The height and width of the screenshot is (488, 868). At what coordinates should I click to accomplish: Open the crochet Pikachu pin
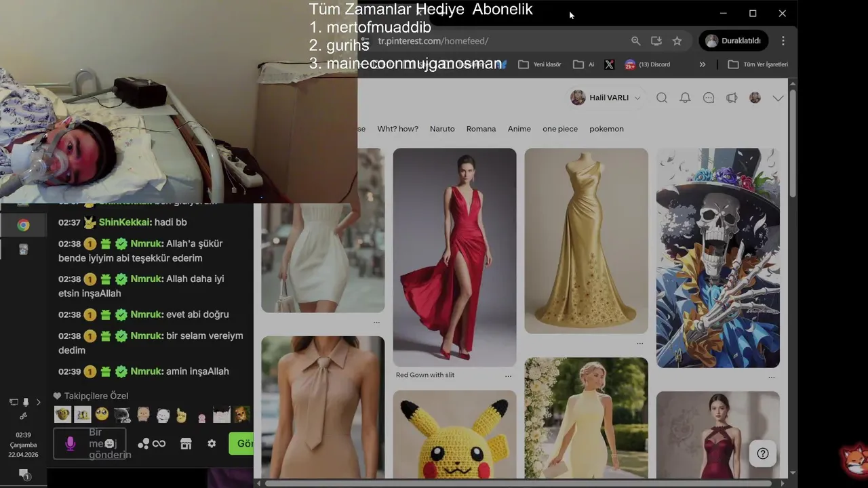point(454,435)
